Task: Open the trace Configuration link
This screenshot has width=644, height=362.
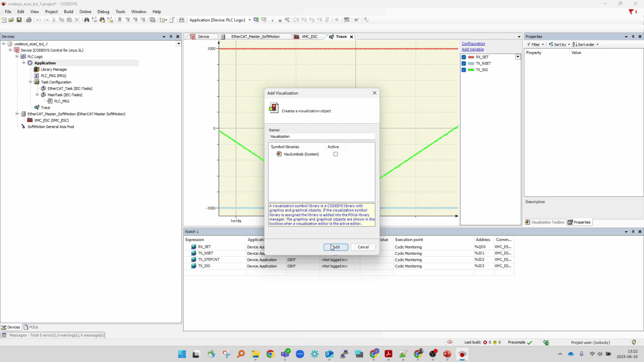Action: coord(473,44)
